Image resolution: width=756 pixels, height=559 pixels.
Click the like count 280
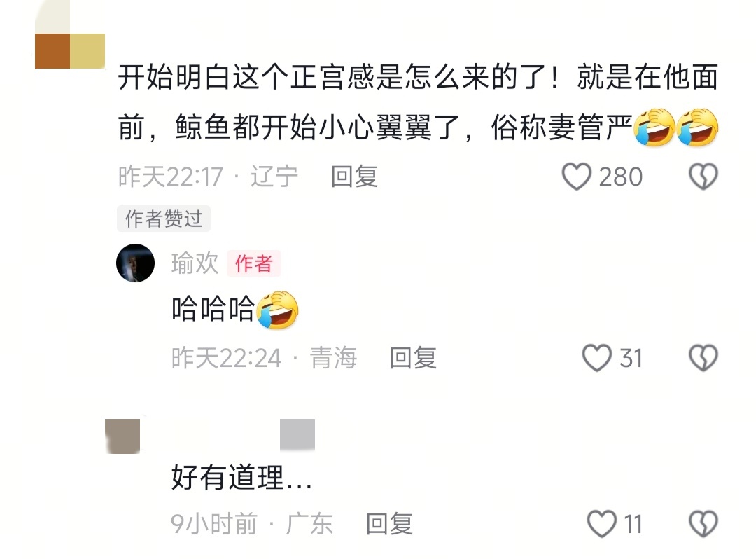click(620, 177)
